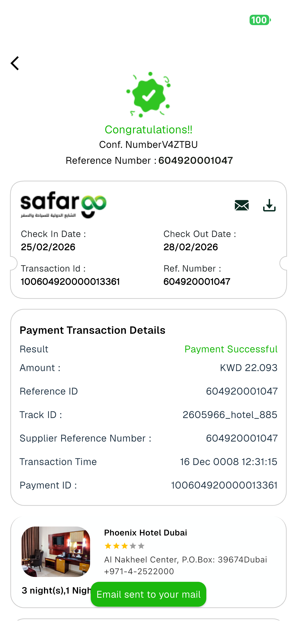Tap the Safargo logo
The width and height of the screenshot is (297, 644).
pos(64,205)
